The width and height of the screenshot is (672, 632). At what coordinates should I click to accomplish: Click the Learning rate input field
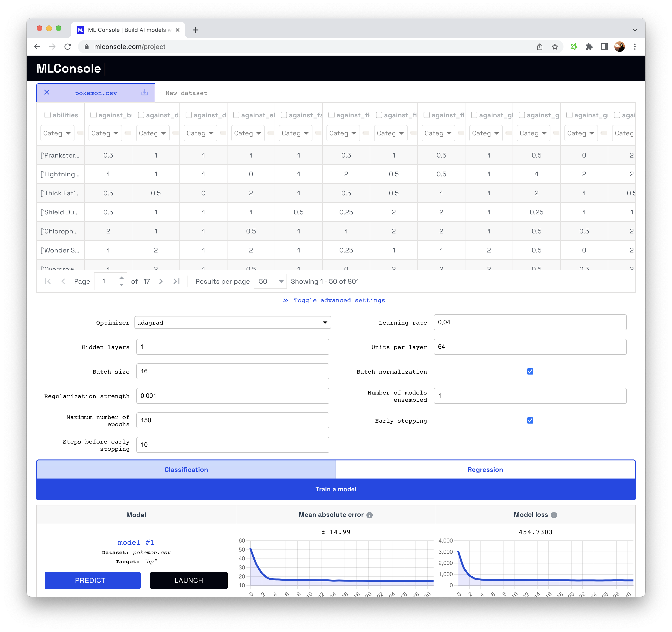coord(530,322)
